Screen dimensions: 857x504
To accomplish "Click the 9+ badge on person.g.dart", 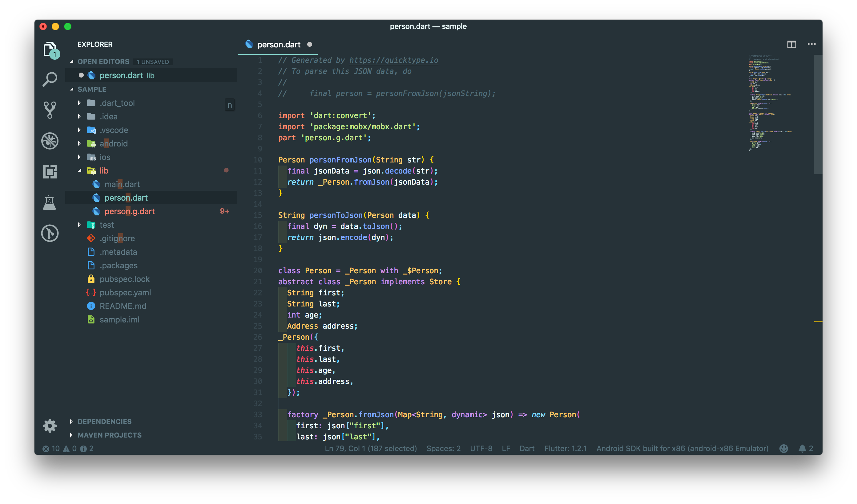I will pyautogui.click(x=224, y=211).
